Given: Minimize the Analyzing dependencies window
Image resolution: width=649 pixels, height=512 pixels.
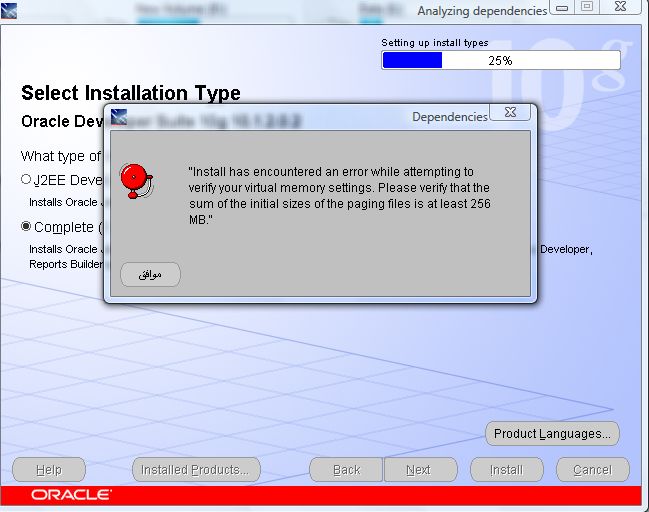Looking at the screenshot, I should click(560, 7).
